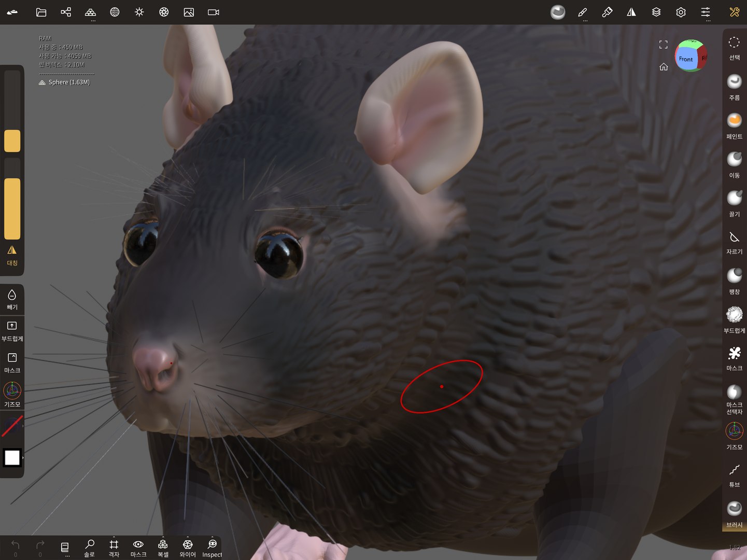Select the 튜브 tube tool

tap(735, 475)
